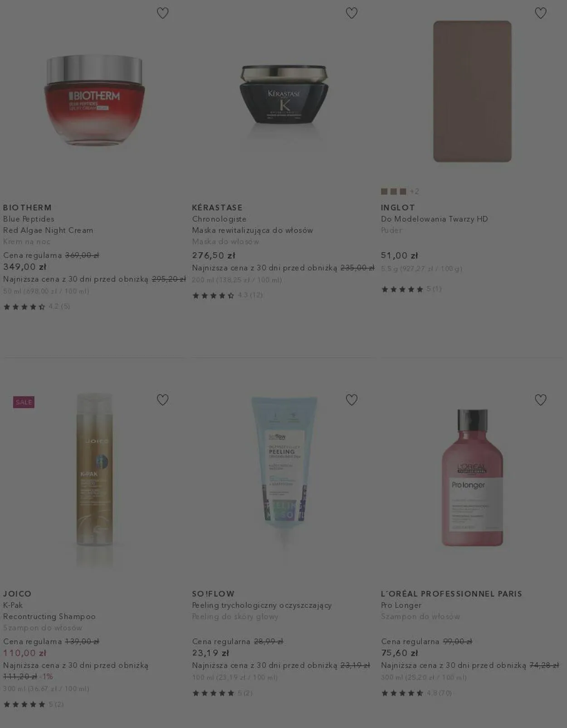The image size is (567, 728).
Task: Add L'Oréal Pro Longer to wishlist
Action: coord(541,400)
